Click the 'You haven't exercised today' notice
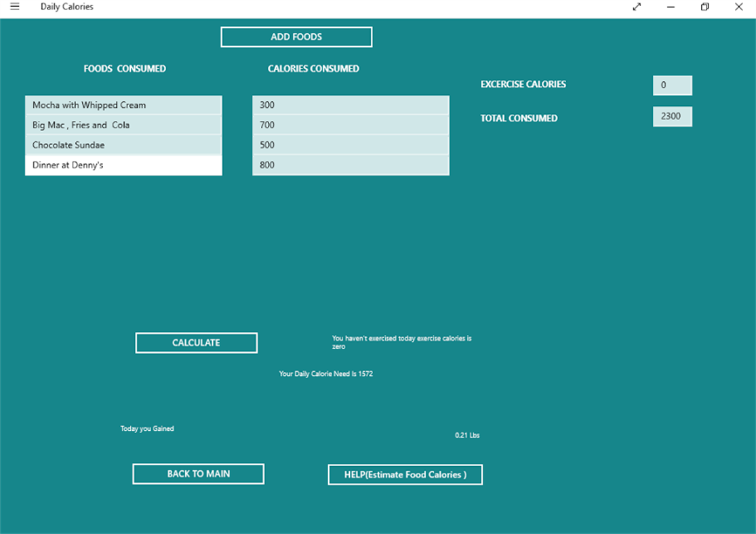The height and width of the screenshot is (534, 756). (401, 342)
